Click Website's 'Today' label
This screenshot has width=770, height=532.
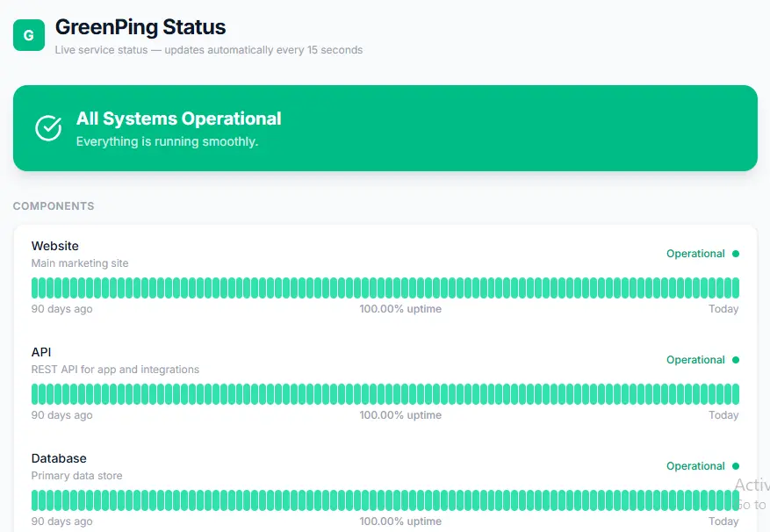coord(723,309)
